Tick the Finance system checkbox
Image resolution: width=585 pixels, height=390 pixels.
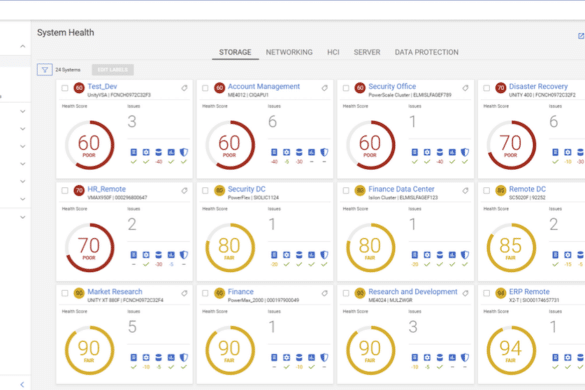(x=205, y=293)
